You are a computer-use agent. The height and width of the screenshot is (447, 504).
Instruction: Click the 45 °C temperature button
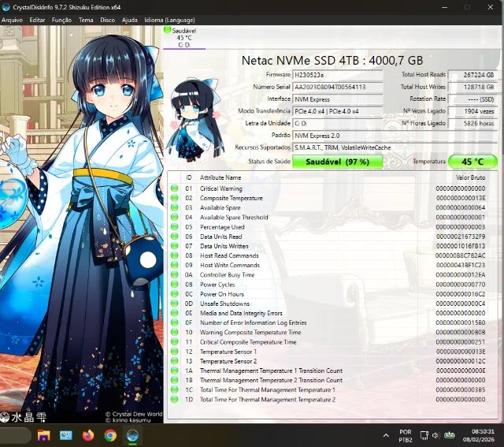pyautogui.click(x=472, y=162)
